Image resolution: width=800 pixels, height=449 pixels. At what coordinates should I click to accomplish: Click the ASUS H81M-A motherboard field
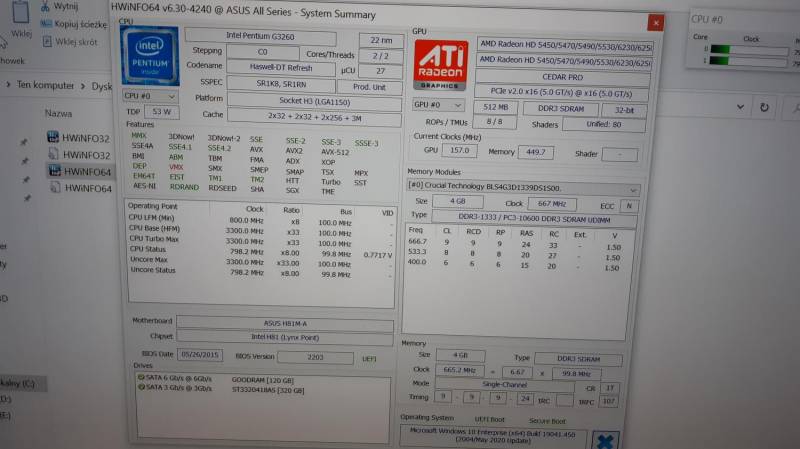point(285,323)
